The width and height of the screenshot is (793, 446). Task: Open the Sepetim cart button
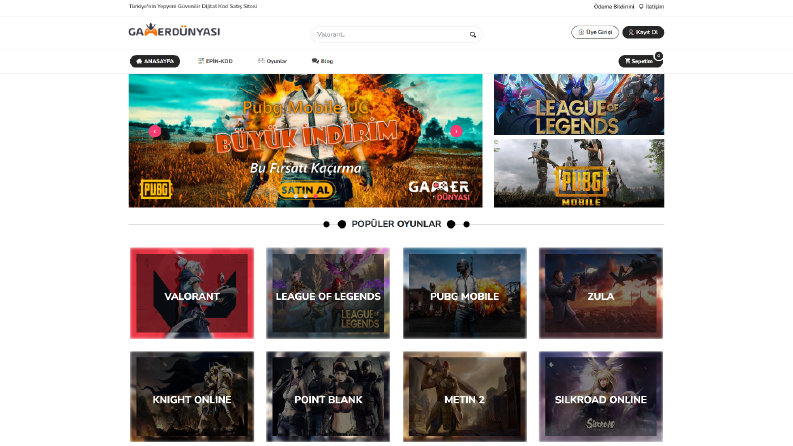[x=639, y=61]
